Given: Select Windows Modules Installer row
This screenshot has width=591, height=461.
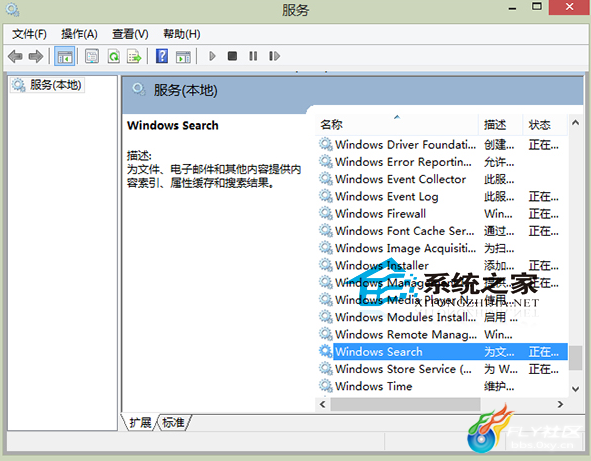Looking at the screenshot, I should tap(442, 317).
